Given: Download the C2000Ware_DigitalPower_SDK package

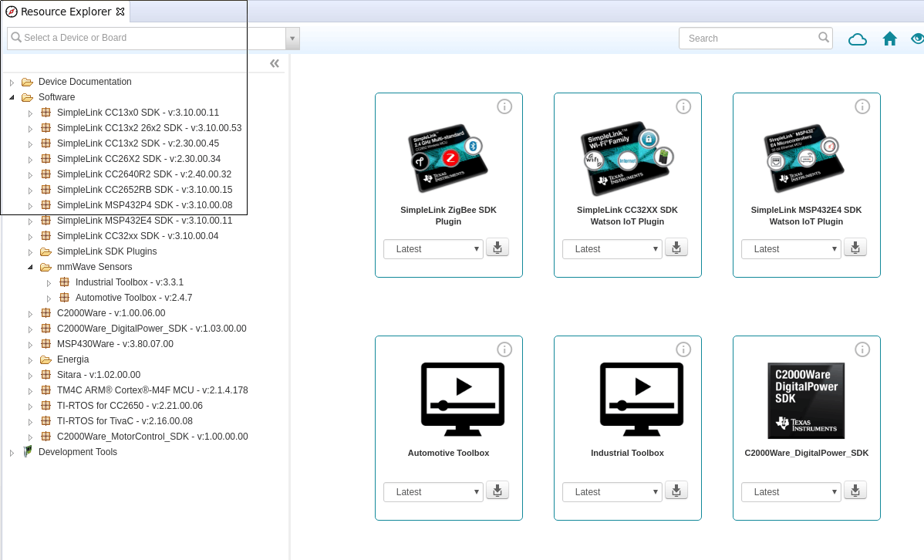Looking at the screenshot, I should (855, 491).
